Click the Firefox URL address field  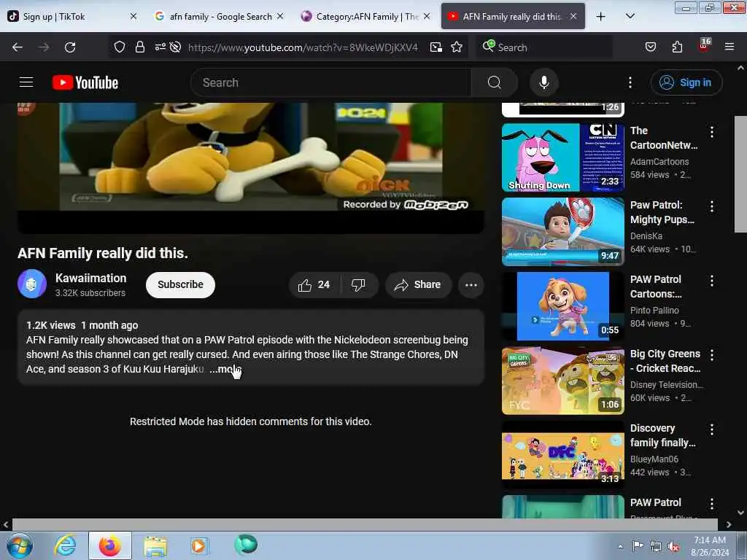(x=303, y=47)
